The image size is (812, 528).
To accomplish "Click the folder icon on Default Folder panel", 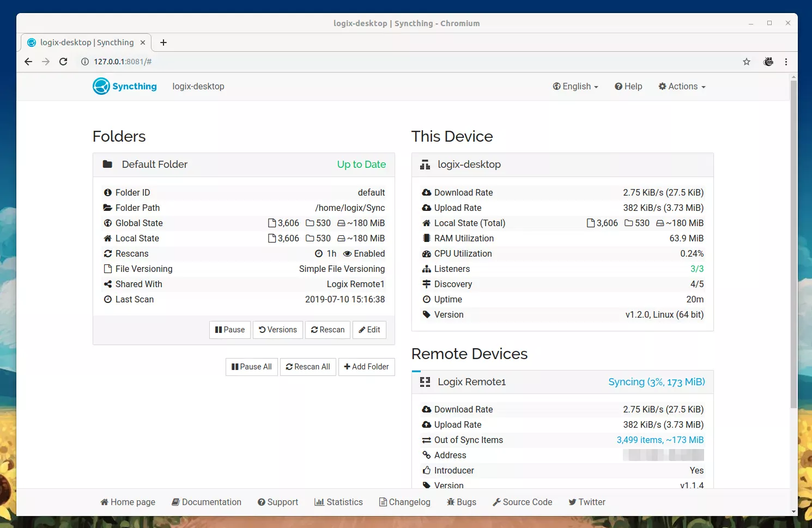I will point(107,164).
